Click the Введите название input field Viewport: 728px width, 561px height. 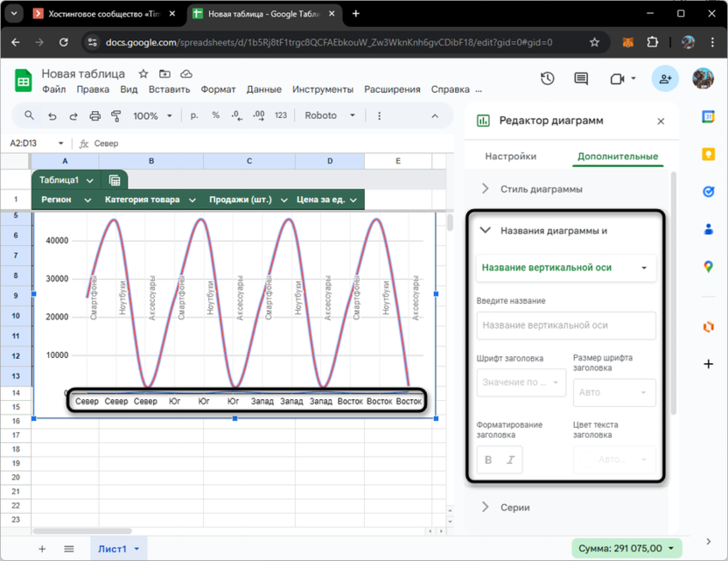[566, 326]
